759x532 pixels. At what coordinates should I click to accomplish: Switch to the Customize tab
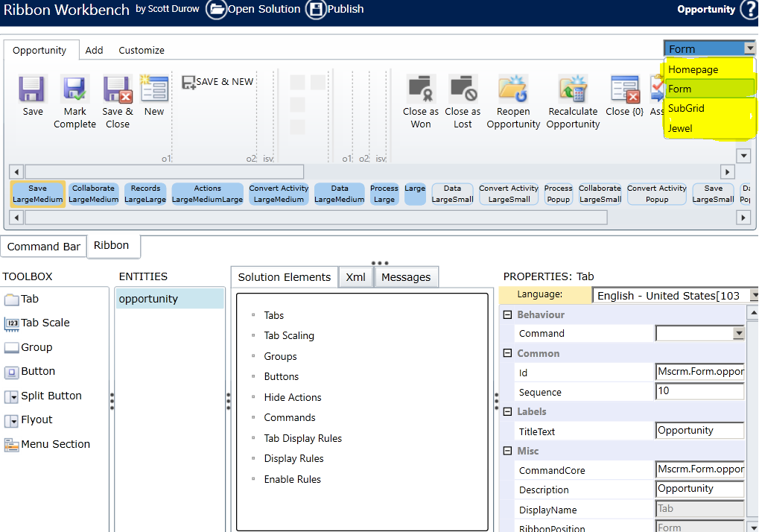point(141,50)
